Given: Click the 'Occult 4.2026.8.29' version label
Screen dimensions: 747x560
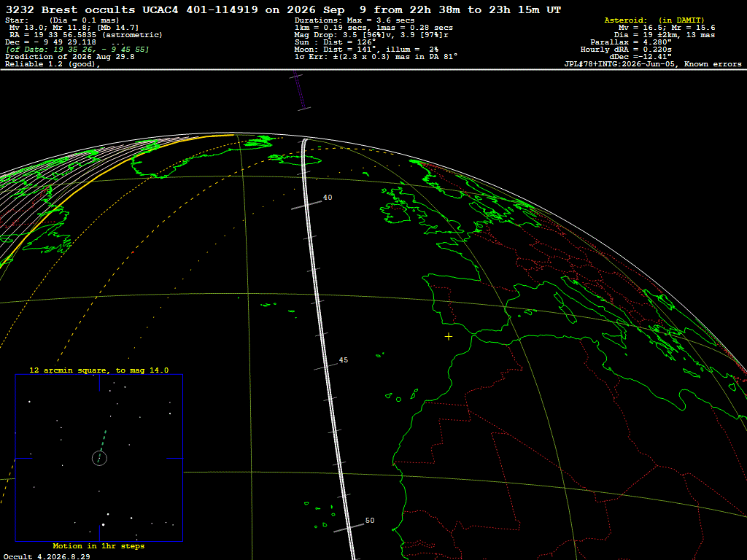Looking at the screenshot, I should click(47, 556).
